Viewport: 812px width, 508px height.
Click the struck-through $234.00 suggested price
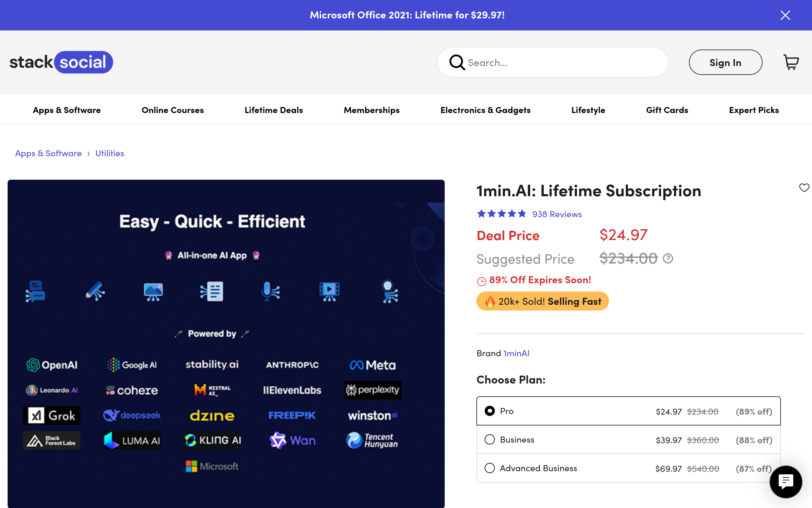point(628,258)
